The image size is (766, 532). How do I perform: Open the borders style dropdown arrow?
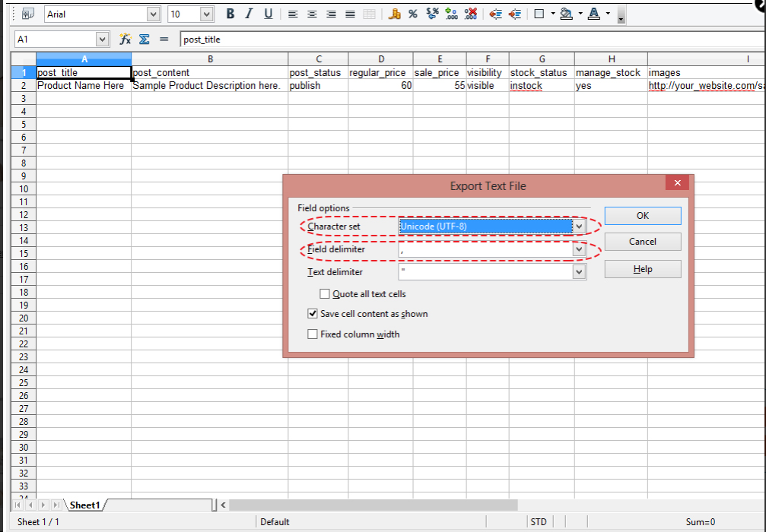[x=553, y=14]
